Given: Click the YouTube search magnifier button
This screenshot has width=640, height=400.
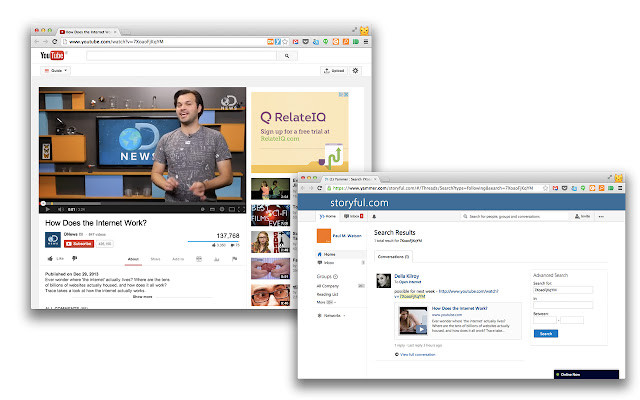Looking at the screenshot, I should pyautogui.click(x=287, y=56).
